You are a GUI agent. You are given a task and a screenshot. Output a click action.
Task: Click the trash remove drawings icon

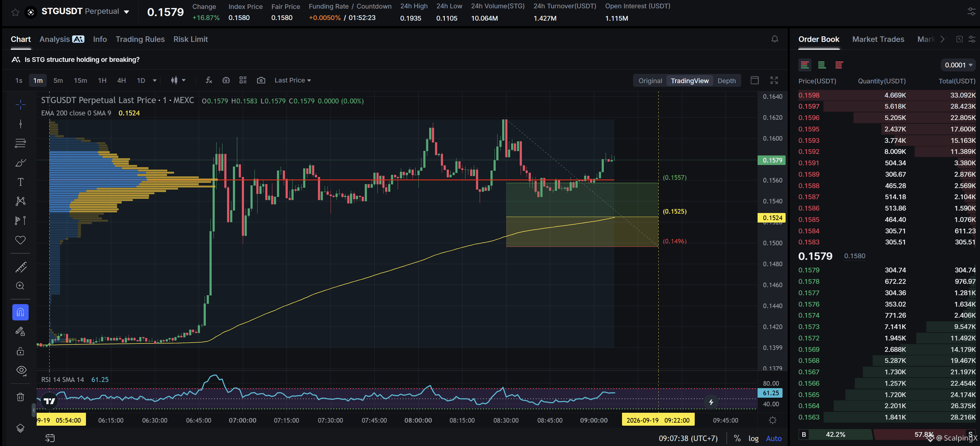point(21,397)
